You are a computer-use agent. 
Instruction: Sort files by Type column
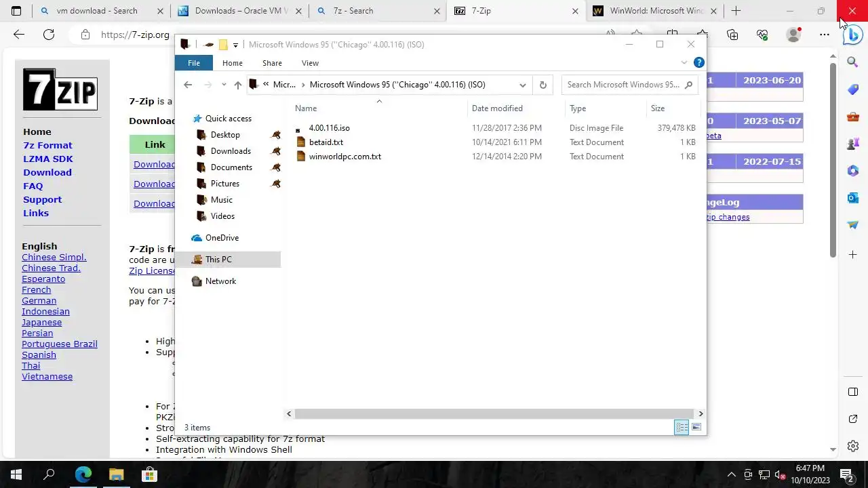(578, 108)
